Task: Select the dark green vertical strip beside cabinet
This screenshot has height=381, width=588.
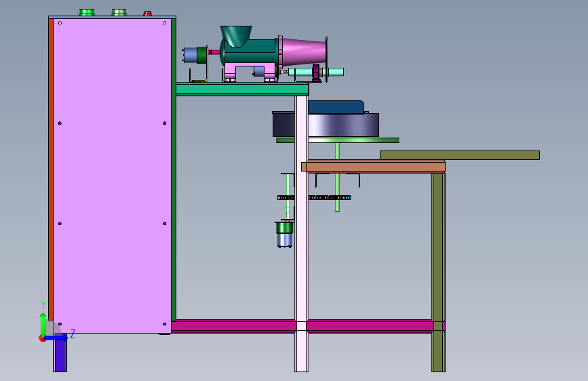Action: click(x=174, y=169)
